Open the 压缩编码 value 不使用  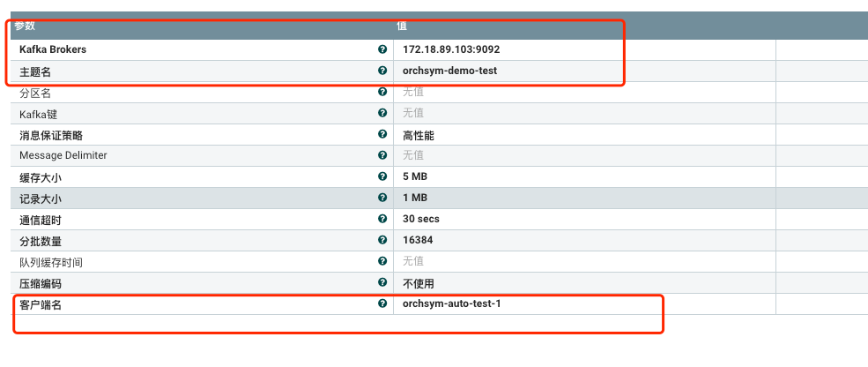pyautogui.click(x=419, y=283)
